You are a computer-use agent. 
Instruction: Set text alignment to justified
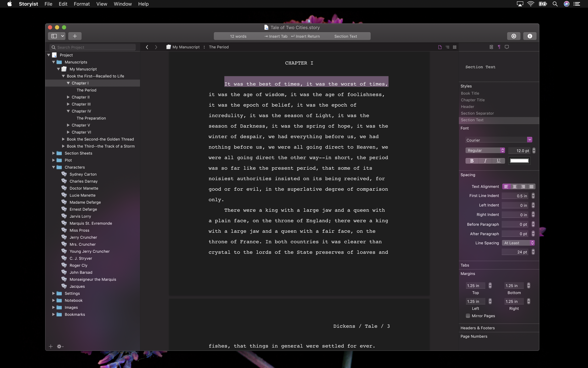tap(531, 186)
